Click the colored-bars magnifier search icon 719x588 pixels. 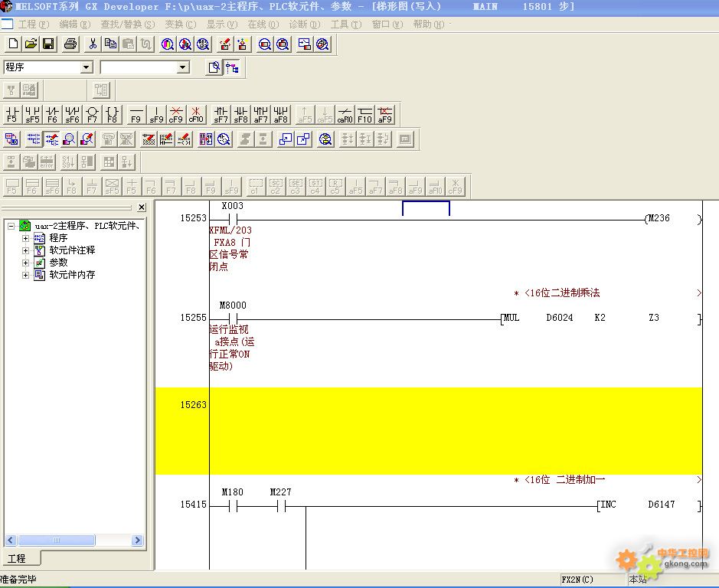coord(168,44)
